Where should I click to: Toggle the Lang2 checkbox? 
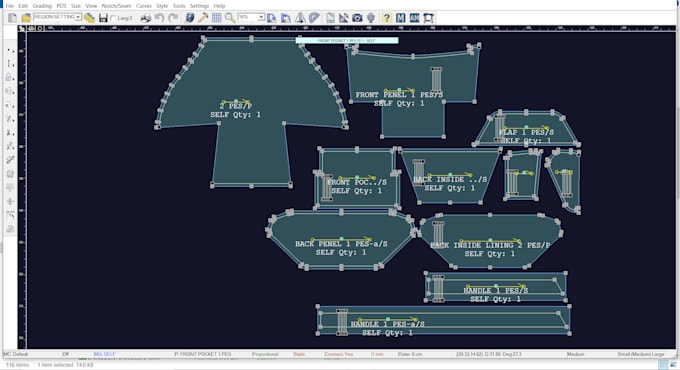[113, 18]
